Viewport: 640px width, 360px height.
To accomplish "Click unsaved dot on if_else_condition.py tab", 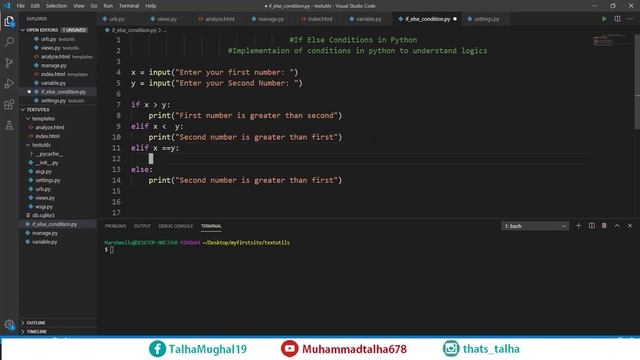I will [x=455, y=19].
